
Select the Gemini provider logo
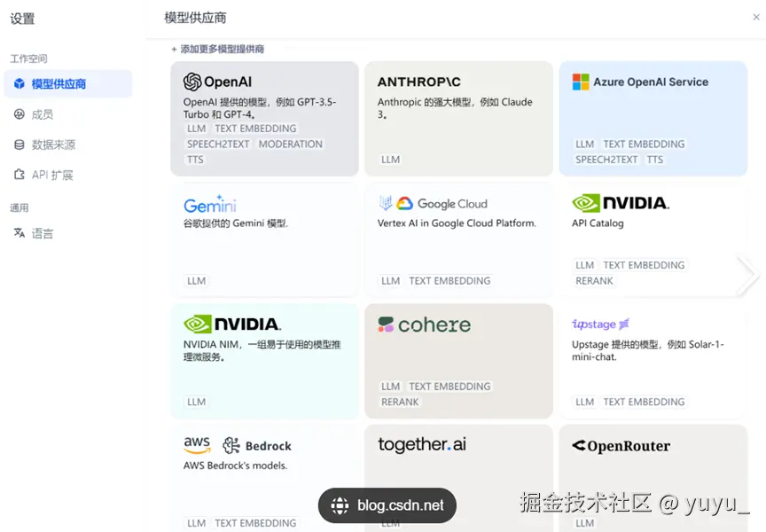(x=210, y=204)
